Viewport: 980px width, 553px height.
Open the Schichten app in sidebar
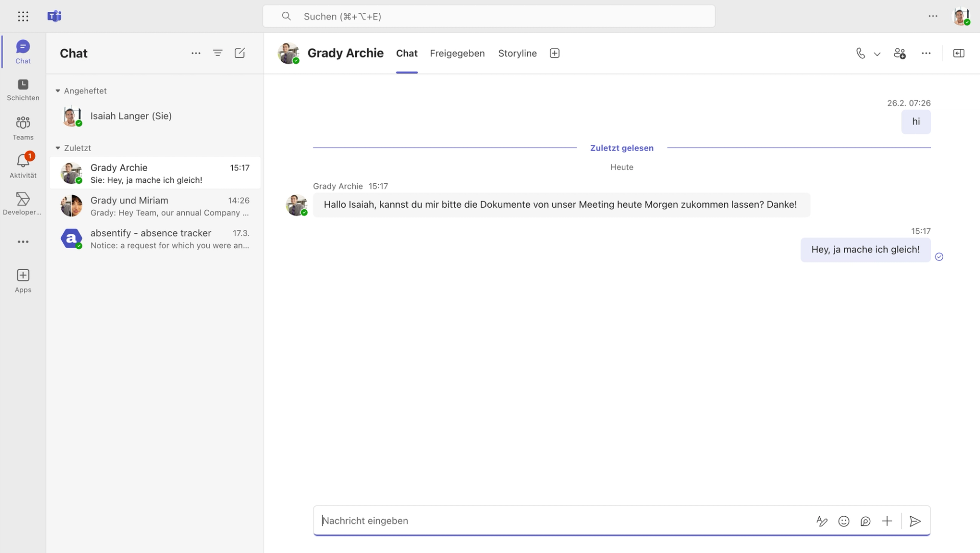tap(23, 89)
